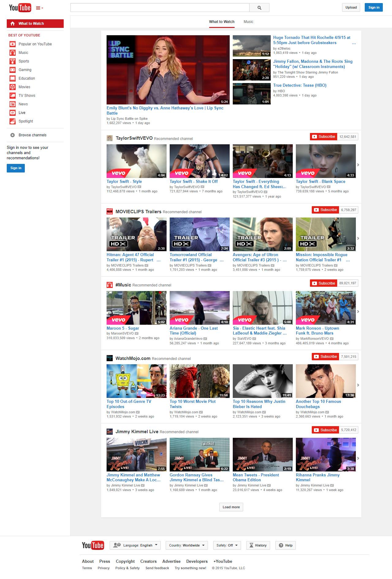Click About in the footer
This screenshot has height=579, width=392.
coord(88,561)
